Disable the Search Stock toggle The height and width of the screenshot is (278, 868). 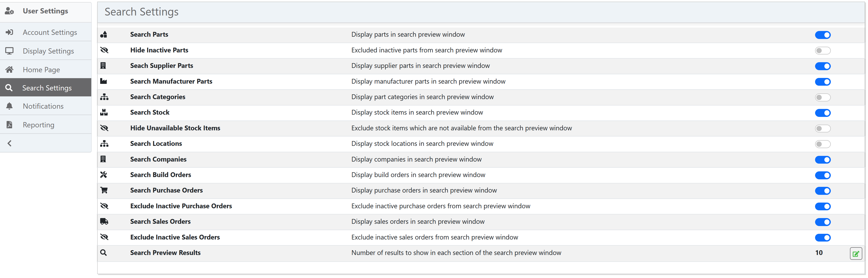point(823,113)
